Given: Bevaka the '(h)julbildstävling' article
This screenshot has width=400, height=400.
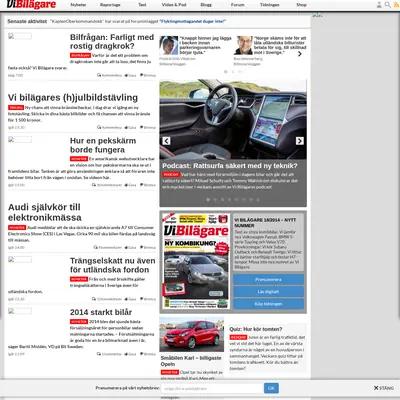Looking at the screenshot, I should pos(148,127).
